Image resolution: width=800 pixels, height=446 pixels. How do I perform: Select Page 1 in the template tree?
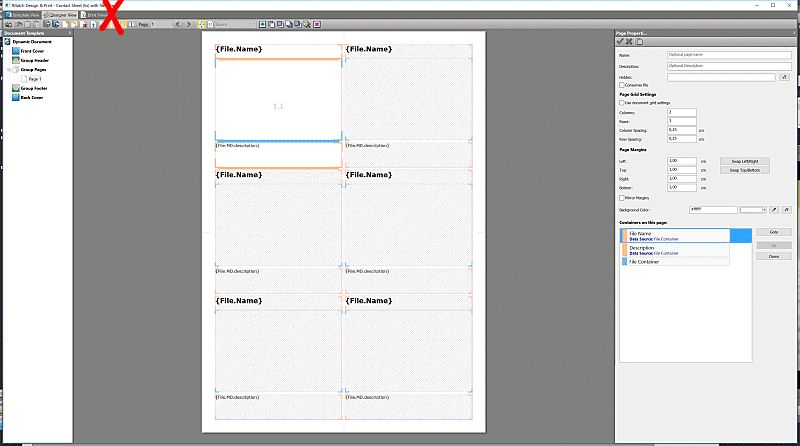(x=35, y=79)
